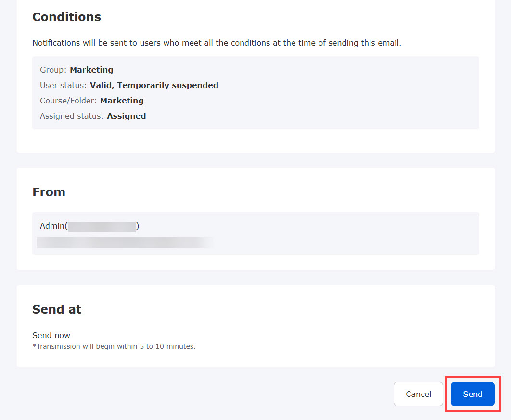Click the Group value Marketing
511x420 pixels.
click(91, 70)
